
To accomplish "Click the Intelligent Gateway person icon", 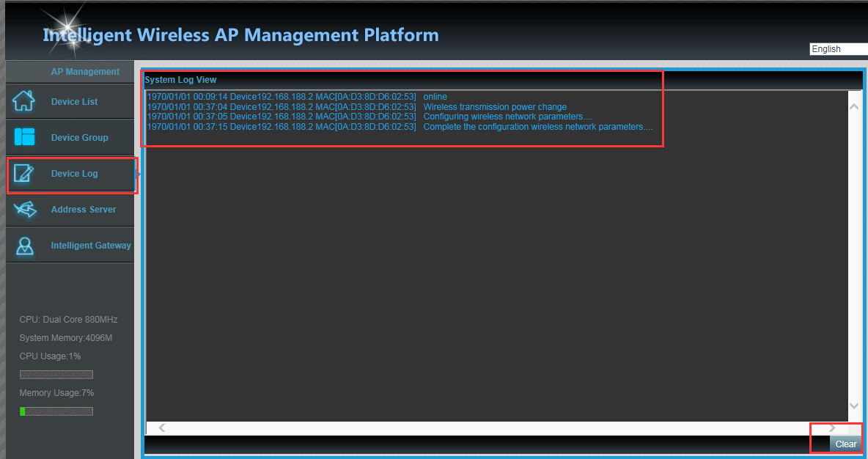I will coord(24,246).
